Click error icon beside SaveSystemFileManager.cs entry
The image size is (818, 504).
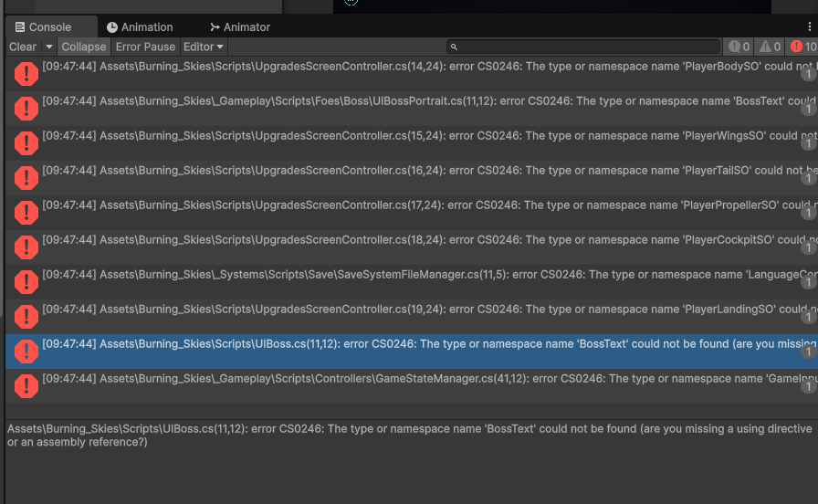coord(26,282)
